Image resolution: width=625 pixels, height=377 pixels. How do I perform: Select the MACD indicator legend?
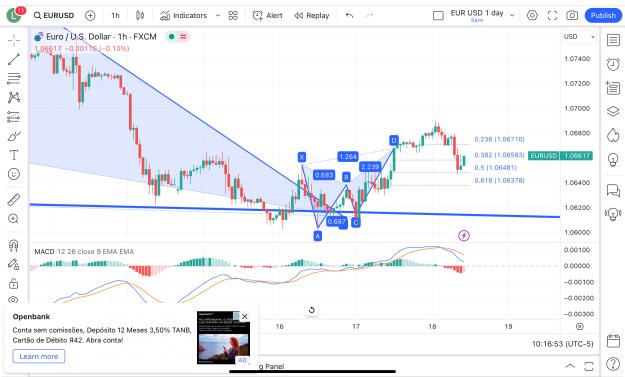click(84, 251)
